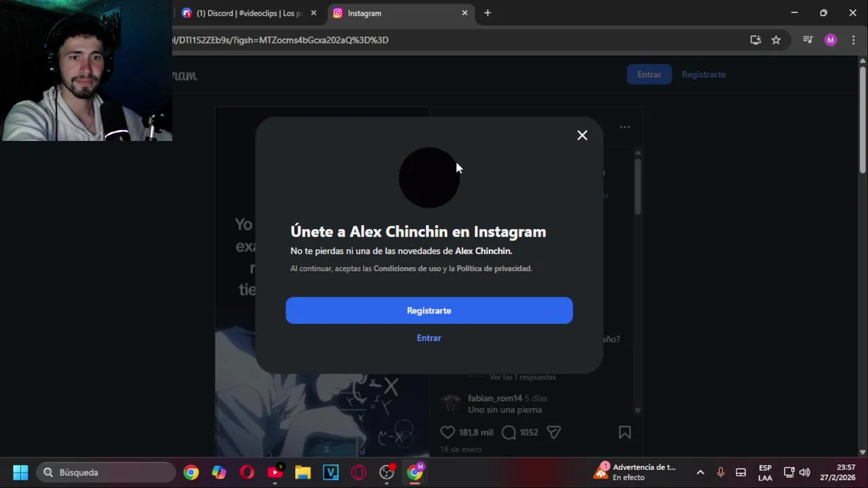Close the Instagram sign-up dialog
The image size is (868, 488).
click(x=582, y=136)
